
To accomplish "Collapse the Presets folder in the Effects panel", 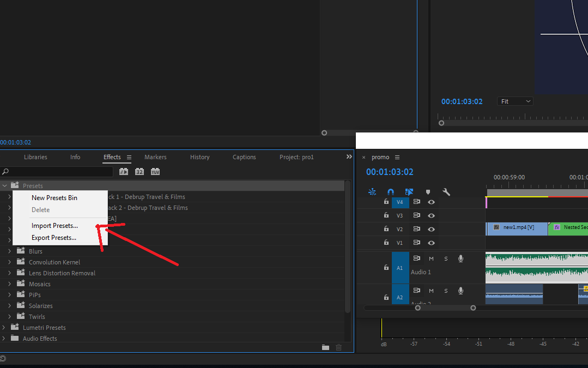I will tap(4, 185).
